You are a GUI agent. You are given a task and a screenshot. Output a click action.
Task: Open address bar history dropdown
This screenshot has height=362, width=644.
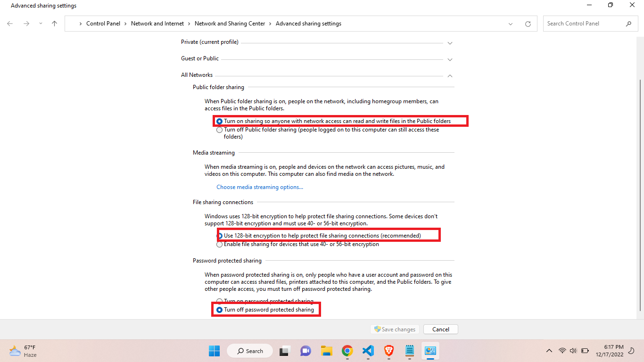click(511, 24)
